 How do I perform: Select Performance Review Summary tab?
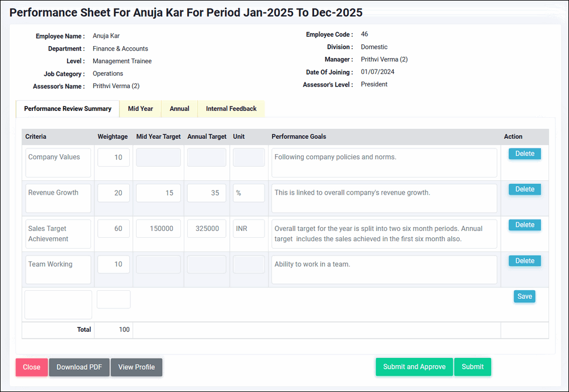click(x=68, y=109)
